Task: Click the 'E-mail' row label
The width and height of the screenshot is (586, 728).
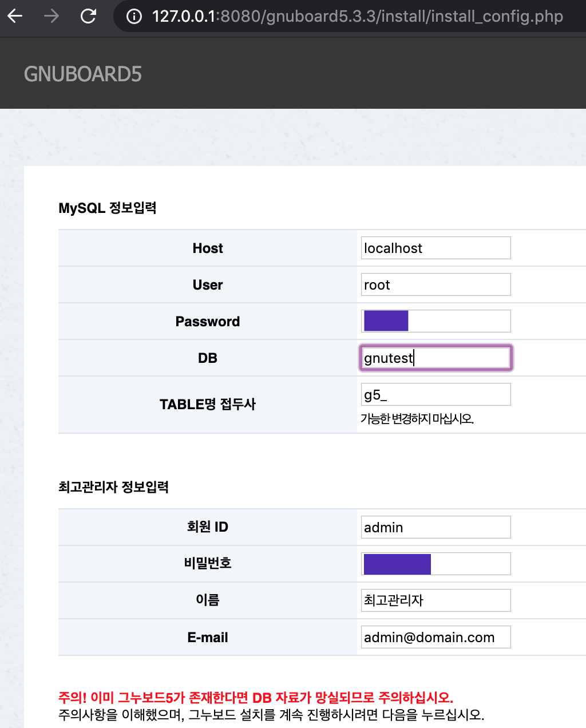Action: point(208,638)
